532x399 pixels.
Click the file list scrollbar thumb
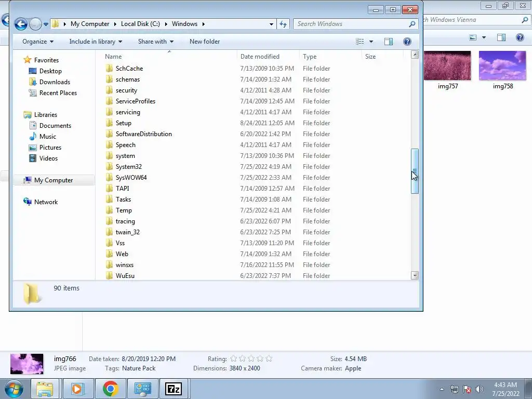click(x=415, y=171)
